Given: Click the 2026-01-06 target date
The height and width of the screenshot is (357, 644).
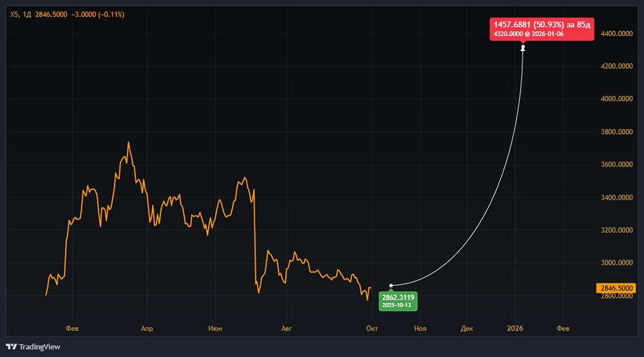Looking at the screenshot, I should pyautogui.click(x=547, y=34).
